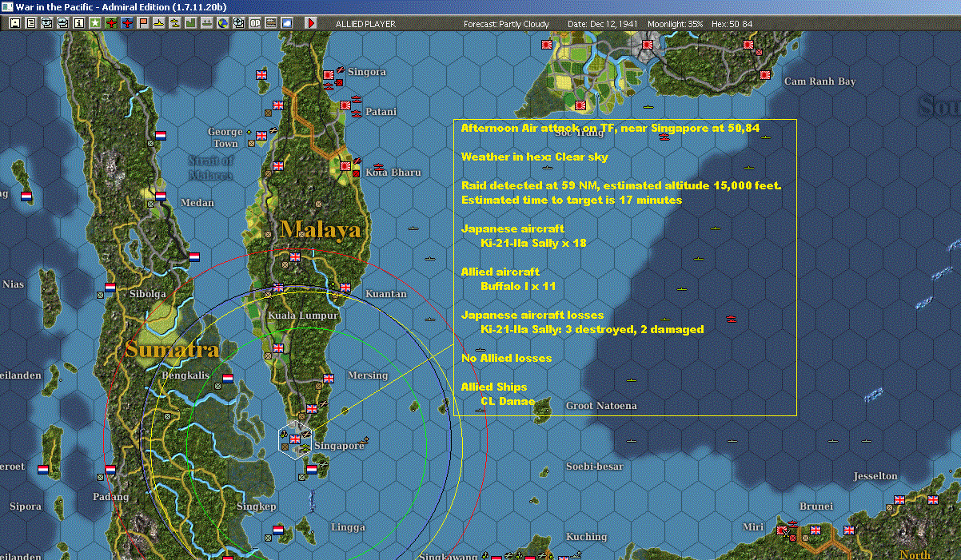This screenshot has height=560, width=961.
Task: Click the striped bars icon left of cloud
Action: (270, 23)
